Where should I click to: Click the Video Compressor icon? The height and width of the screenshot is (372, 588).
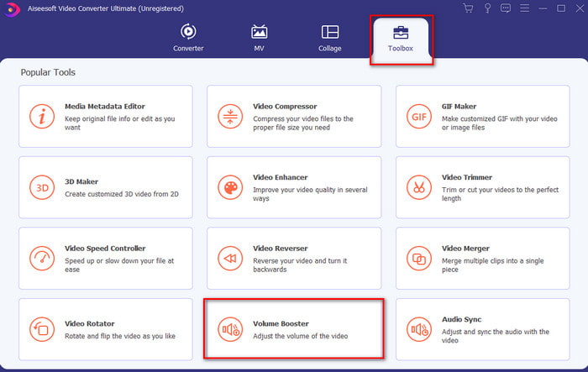click(230, 117)
